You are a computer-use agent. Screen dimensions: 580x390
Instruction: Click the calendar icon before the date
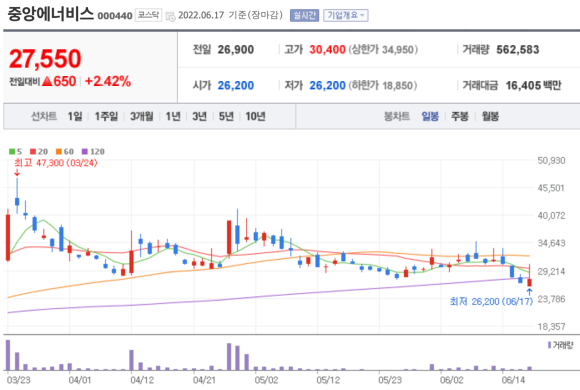point(171,16)
